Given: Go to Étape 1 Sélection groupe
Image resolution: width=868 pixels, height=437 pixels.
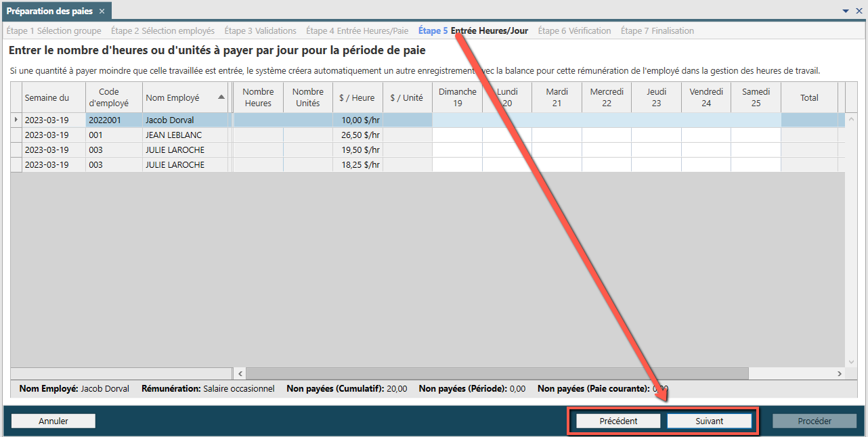Looking at the screenshot, I should pos(53,30).
